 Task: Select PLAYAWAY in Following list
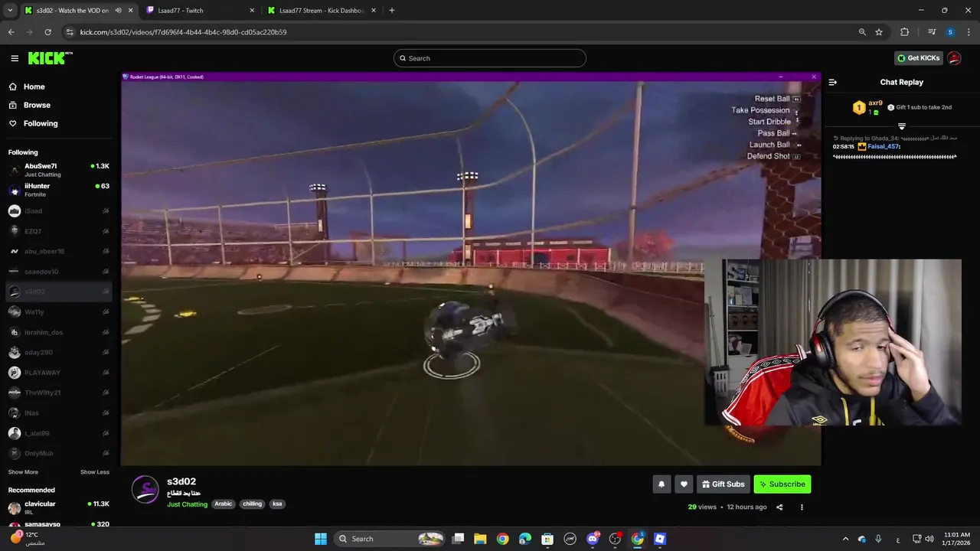(59, 373)
